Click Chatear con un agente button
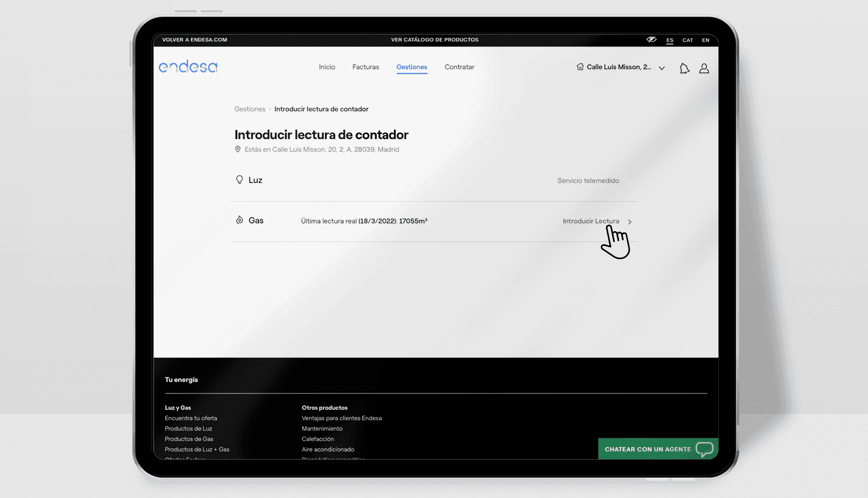Image resolution: width=868 pixels, height=498 pixels. (658, 449)
